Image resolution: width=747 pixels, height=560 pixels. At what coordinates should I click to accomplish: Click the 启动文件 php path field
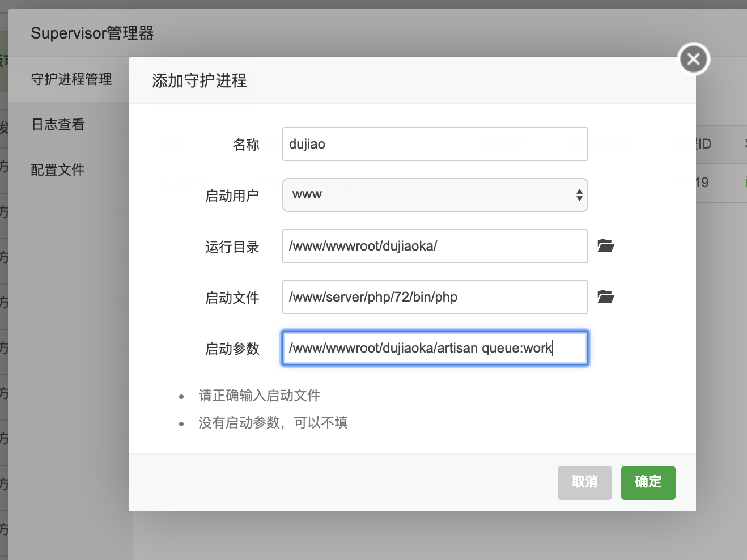tap(435, 296)
